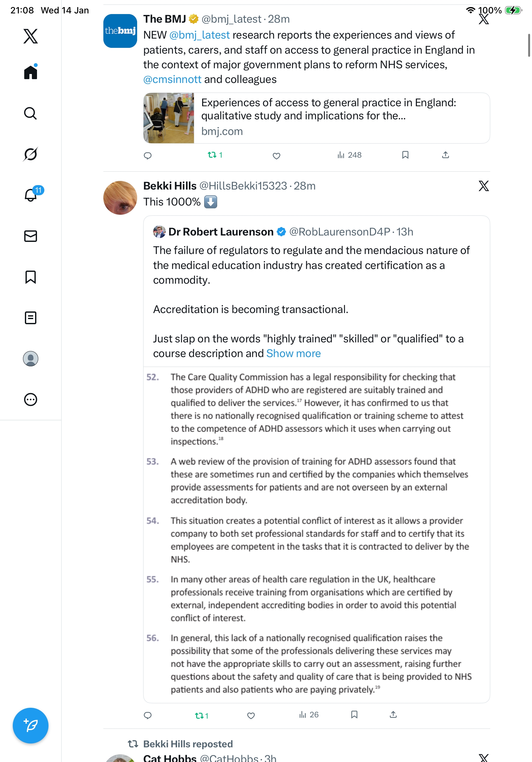
Task: Open the @cmsinnott mention link
Action: point(172,79)
